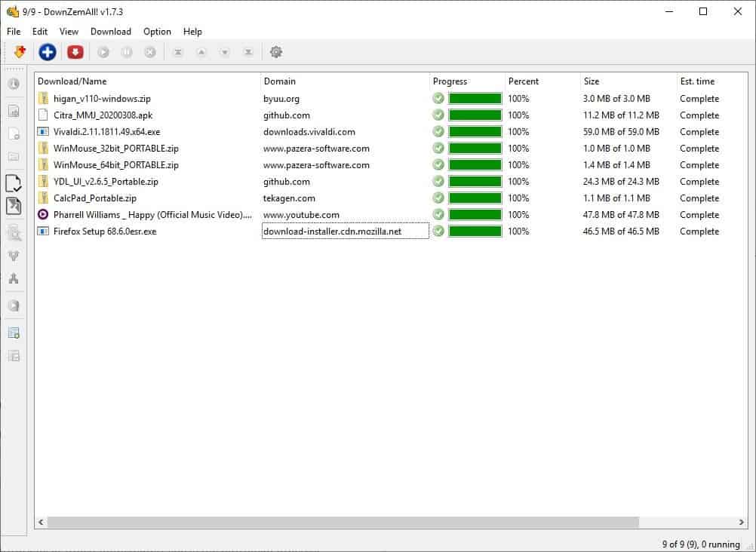756x552 pixels.
Task: Click the greyed folder sidebar icon
Action: (x=14, y=156)
